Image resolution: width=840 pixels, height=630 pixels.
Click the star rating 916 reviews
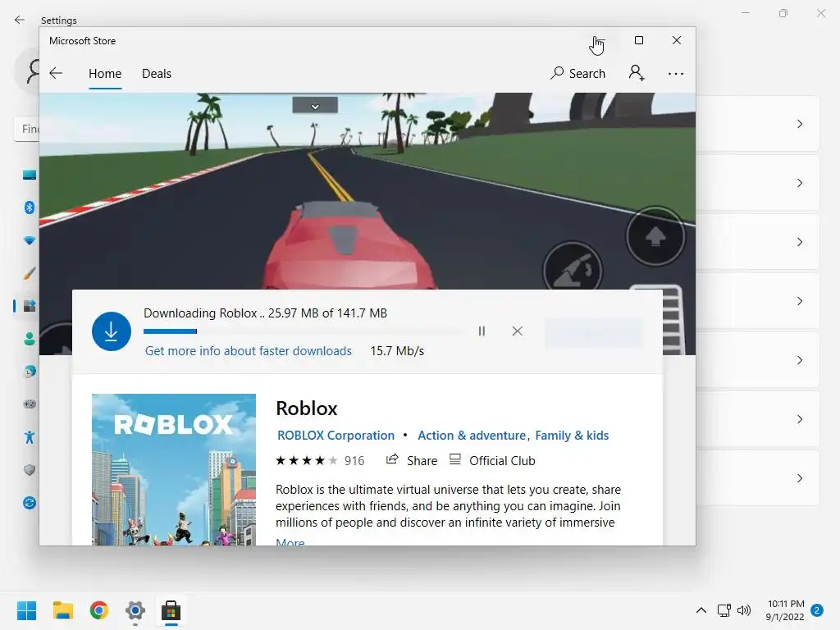pyautogui.click(x=320, y=461)
